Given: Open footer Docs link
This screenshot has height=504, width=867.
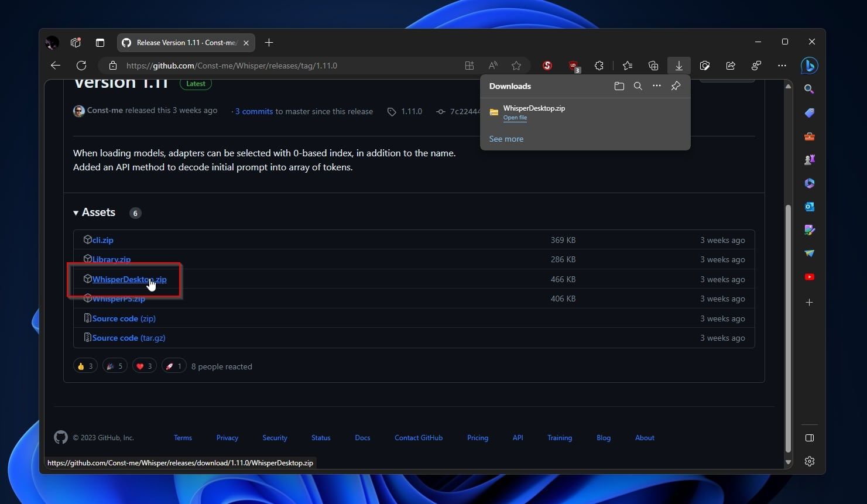Looking at the screenshot, I should pyautogui.click(x=362, y=438).
